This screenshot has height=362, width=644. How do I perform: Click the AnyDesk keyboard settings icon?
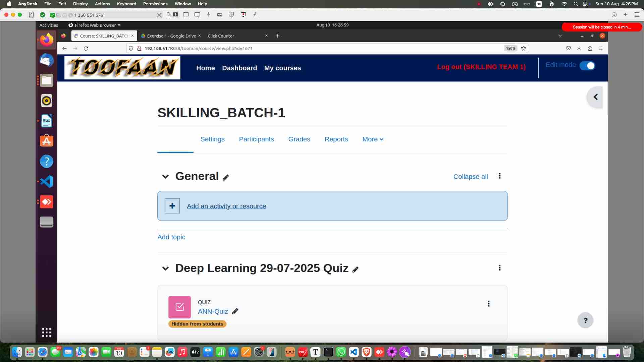click(x=220, y=15)
